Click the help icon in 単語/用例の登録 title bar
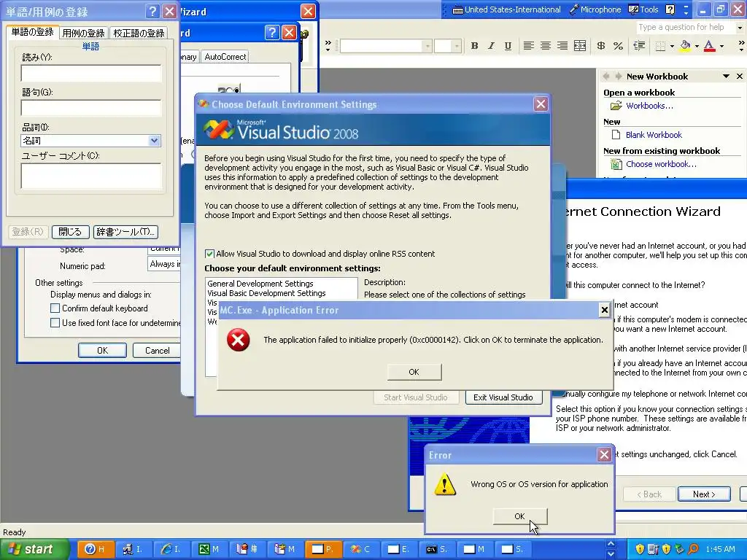 click(x=152, y=11)
